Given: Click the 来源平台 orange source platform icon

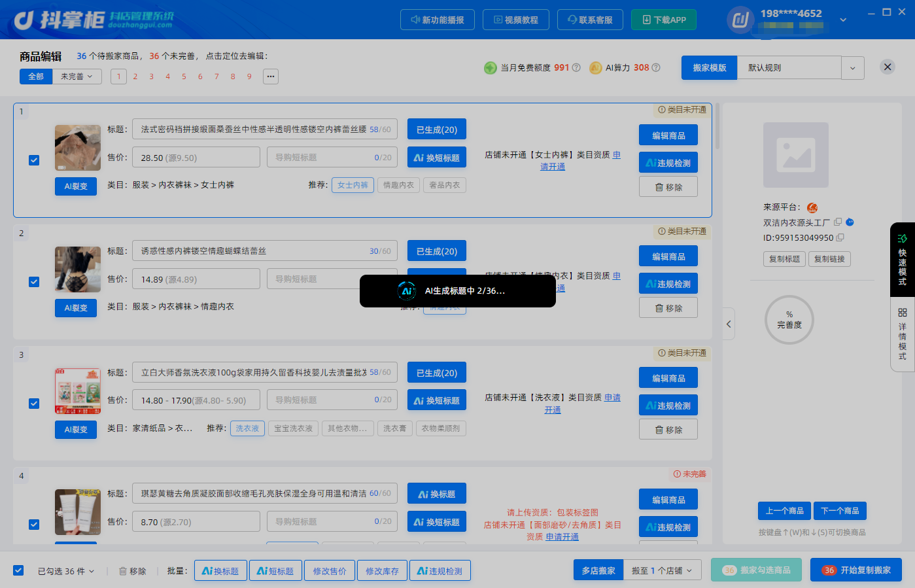Looking at the screenshot, I should (812, 207).
